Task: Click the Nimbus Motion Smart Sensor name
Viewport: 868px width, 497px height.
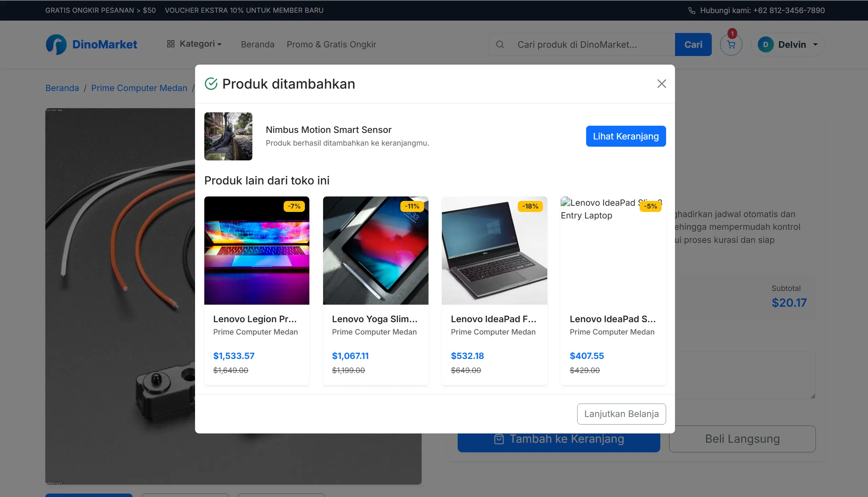Action: point(328,130)
